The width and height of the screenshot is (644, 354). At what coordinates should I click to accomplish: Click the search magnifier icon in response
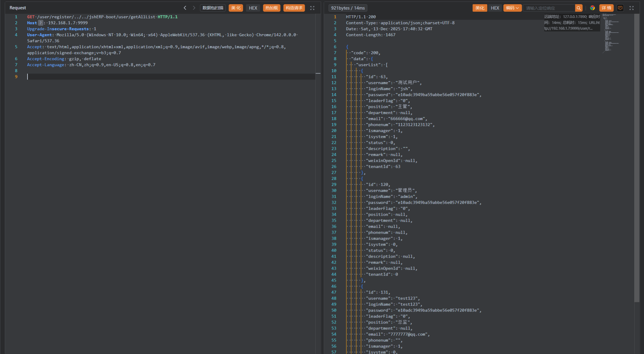tap(579, 8)
